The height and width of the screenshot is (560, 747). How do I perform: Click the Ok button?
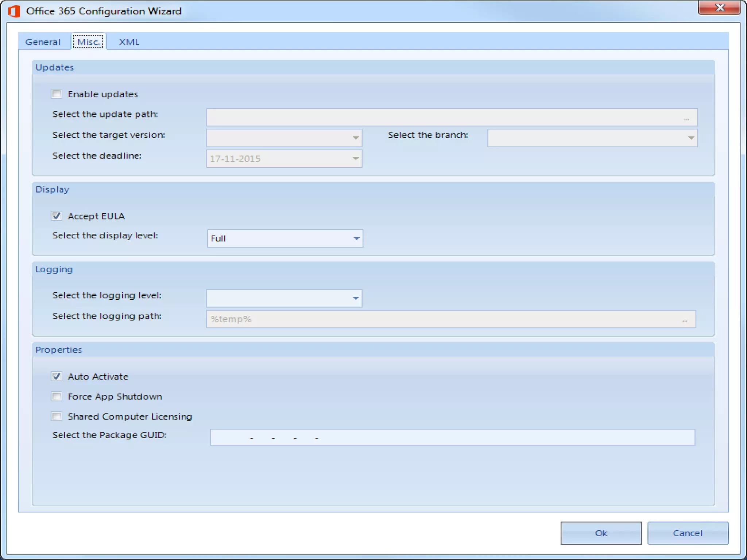(x=601, y=533)
